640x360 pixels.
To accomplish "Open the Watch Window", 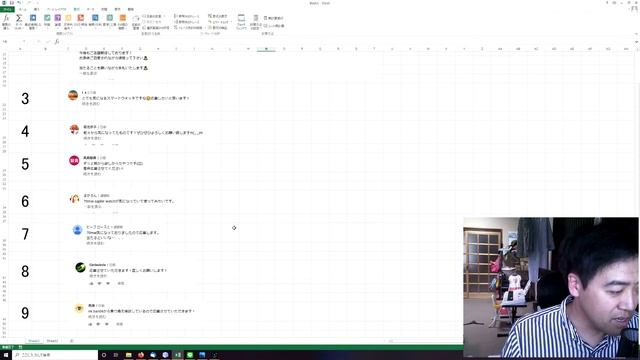I will click(x=241, y=22).
